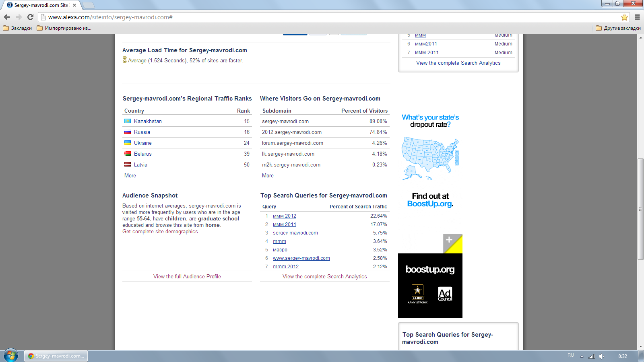Viewport: 644px width, 362px height.
Task: Open the Kazakhstan country link
Action: 148,121
